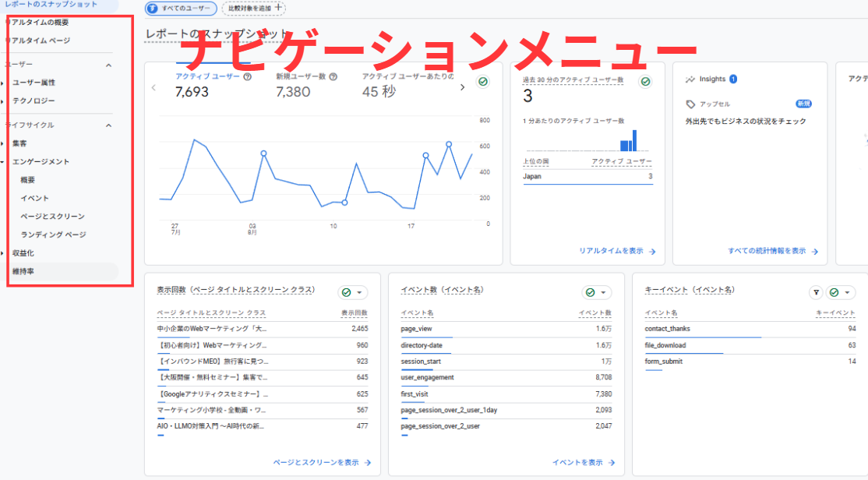Select ランディング ページ in navigation menu

[53, 235]
